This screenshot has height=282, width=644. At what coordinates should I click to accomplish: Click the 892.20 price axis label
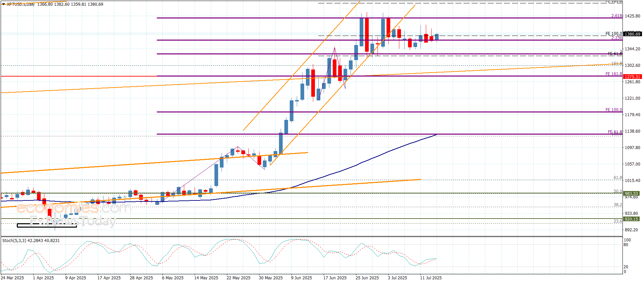point(631,230)
